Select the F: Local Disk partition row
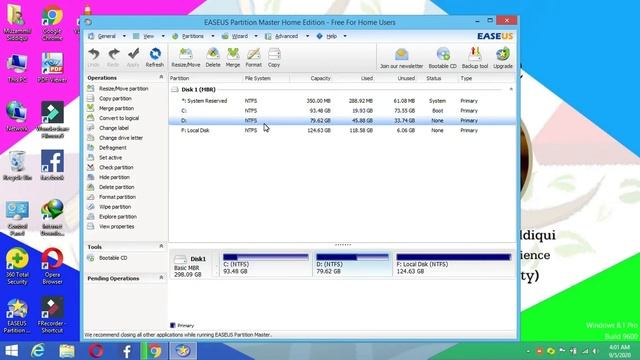The image size is (640, 360). [x=342, y=130]
